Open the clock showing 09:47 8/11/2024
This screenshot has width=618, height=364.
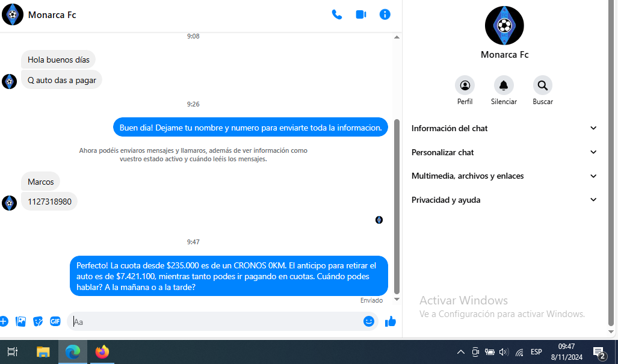click(x=566, y=352)
